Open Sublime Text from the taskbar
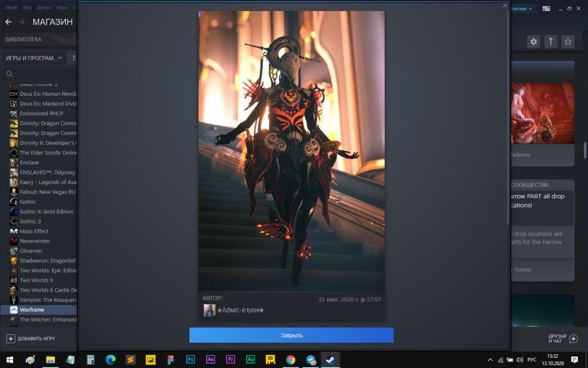Screen dimensions: 588x368 click(x=130, y=360)
